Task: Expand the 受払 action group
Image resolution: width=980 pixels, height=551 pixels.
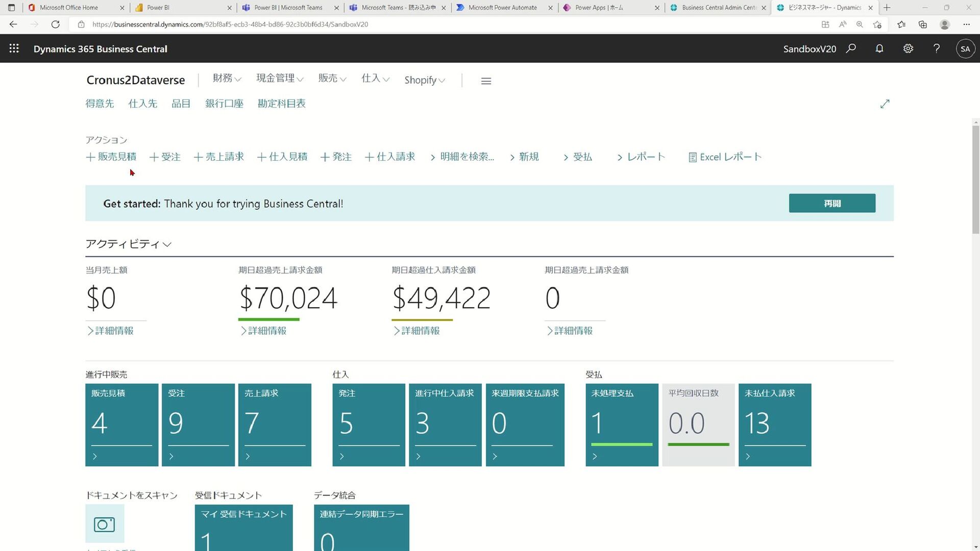Action: [578, 157]
